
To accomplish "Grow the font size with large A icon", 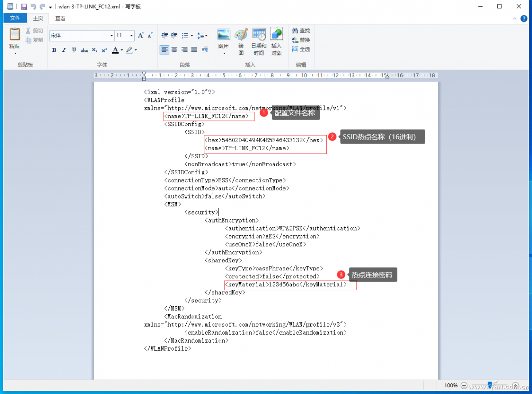I will point(141,35).
